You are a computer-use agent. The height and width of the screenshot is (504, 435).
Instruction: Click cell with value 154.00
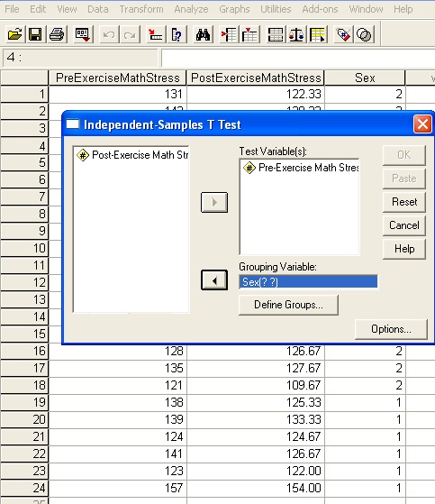256,488
